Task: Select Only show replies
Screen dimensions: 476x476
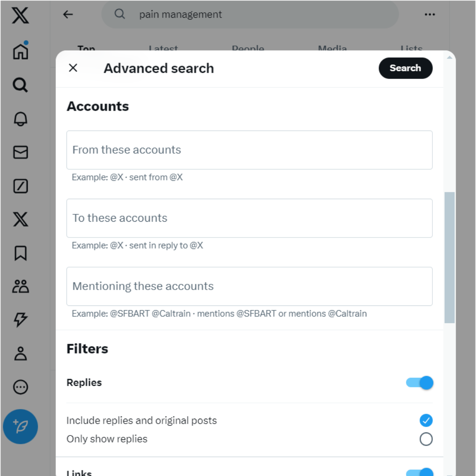Action: (x=426, y=439)
